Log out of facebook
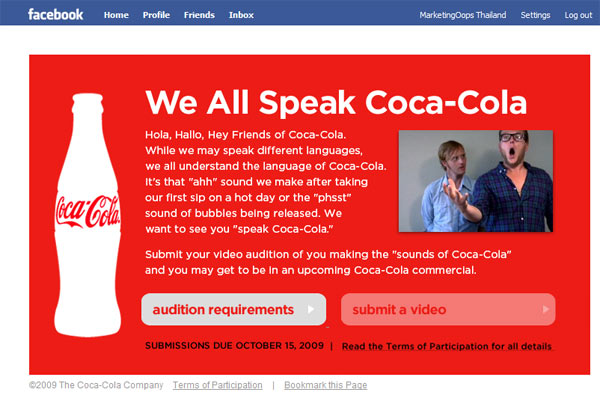 pyautogui.click(x=578, y=15)
